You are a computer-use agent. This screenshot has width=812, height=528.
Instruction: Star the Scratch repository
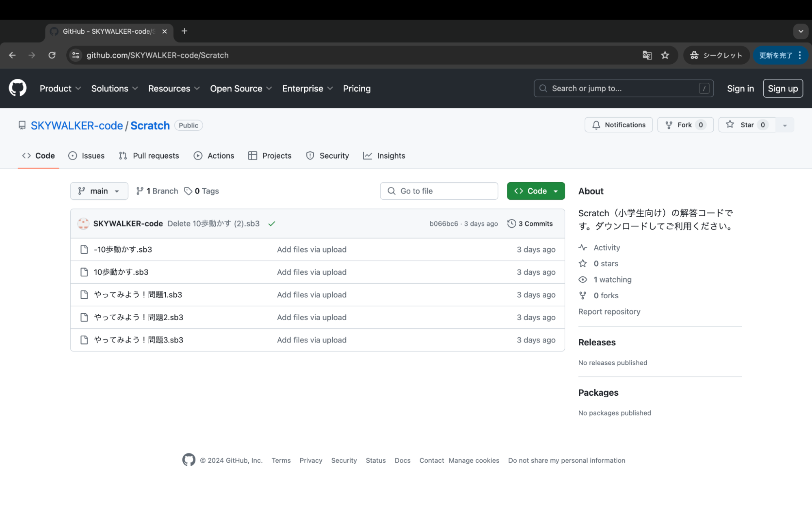pos(747,125)
